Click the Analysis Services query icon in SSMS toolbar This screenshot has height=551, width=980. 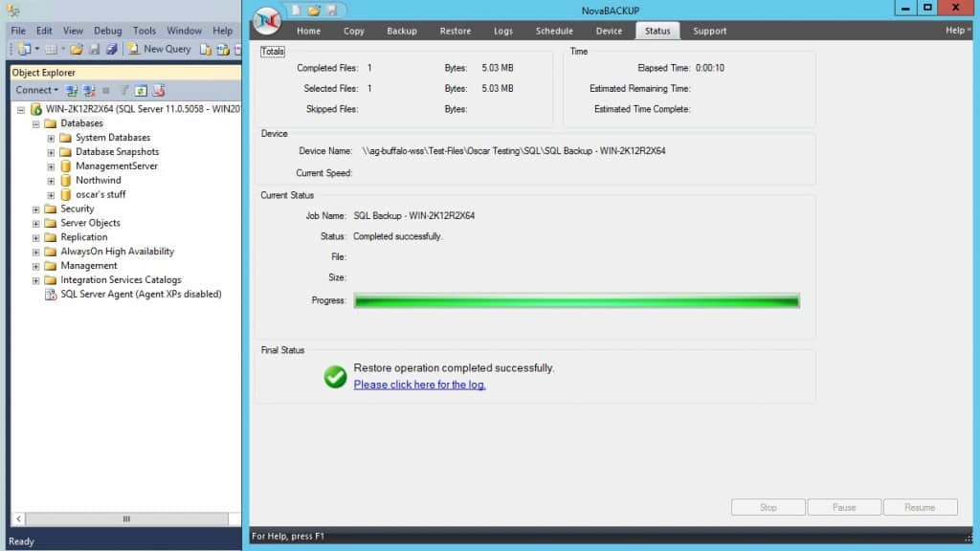222,50
